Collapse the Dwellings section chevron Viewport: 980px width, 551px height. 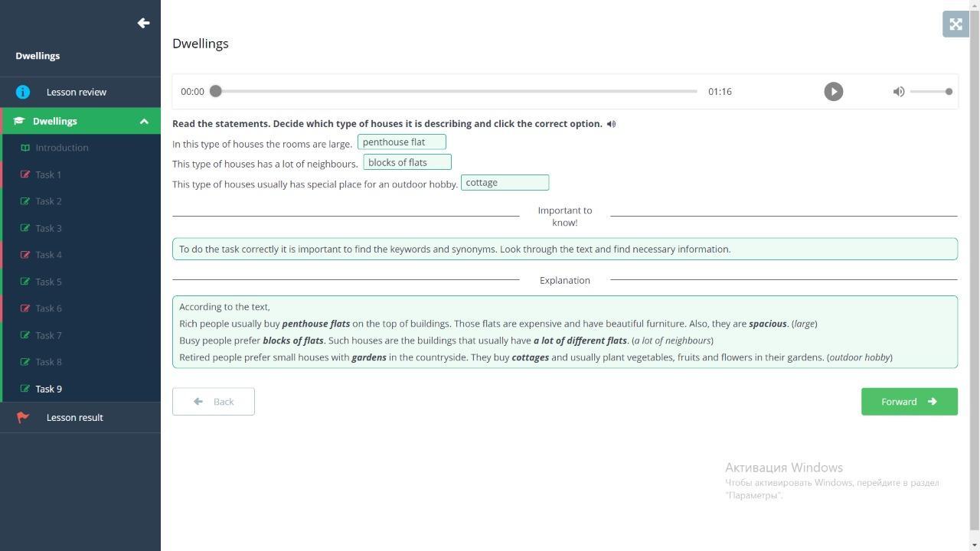pos(144,121)
